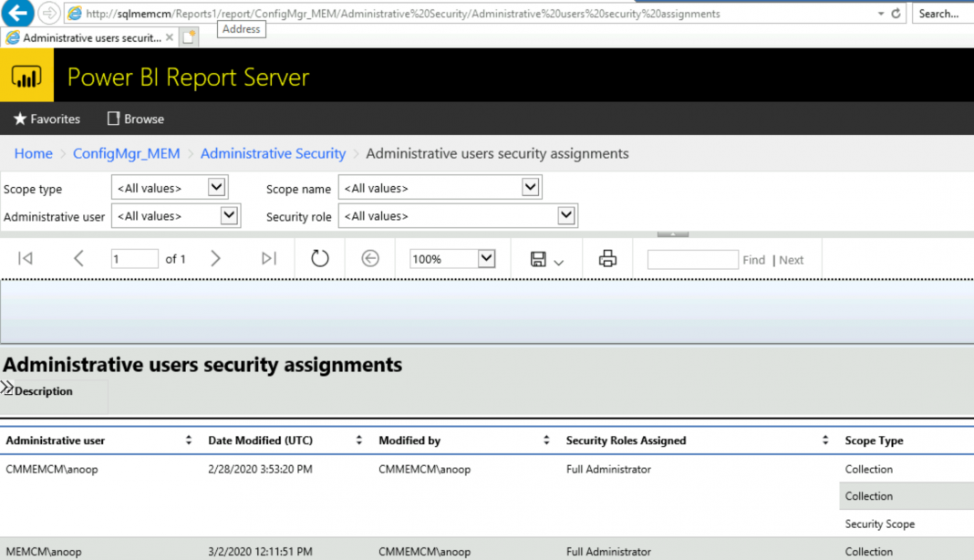Open the Favorites menu
The height and width of the screenshot is (560, 974).
coord(47,119)
